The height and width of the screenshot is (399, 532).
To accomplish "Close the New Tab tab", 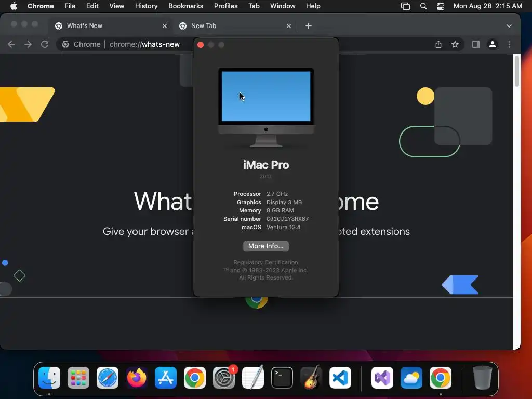I will tap(289, 26).
